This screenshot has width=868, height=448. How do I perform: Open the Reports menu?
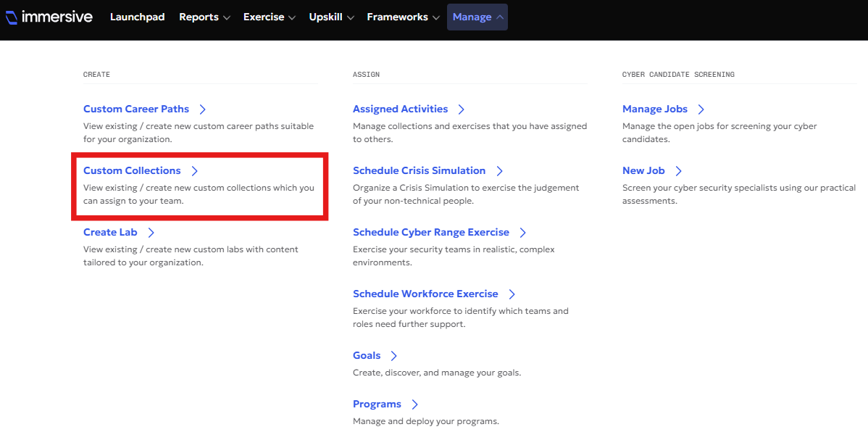click(x=204, y=17)
